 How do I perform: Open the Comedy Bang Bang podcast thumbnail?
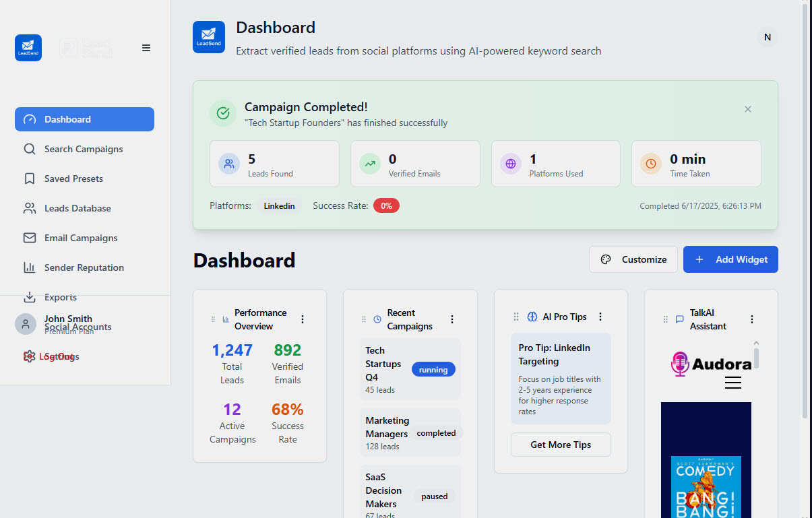706,487
